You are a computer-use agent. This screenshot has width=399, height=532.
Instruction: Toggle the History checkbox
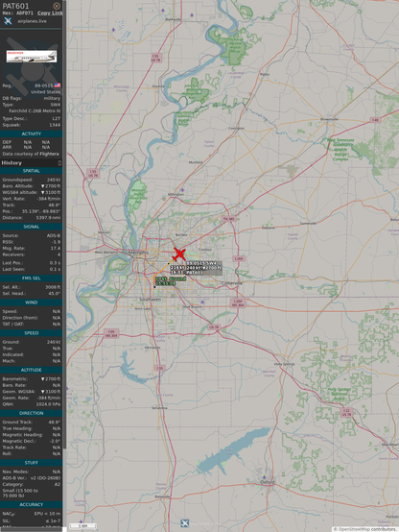click(x=59, y=163)
